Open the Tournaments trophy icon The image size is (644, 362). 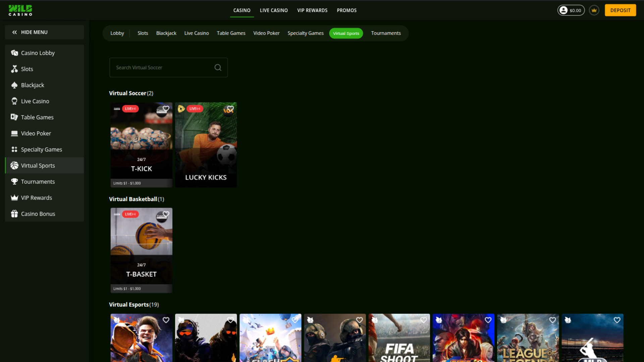click(x=14, y=181)
